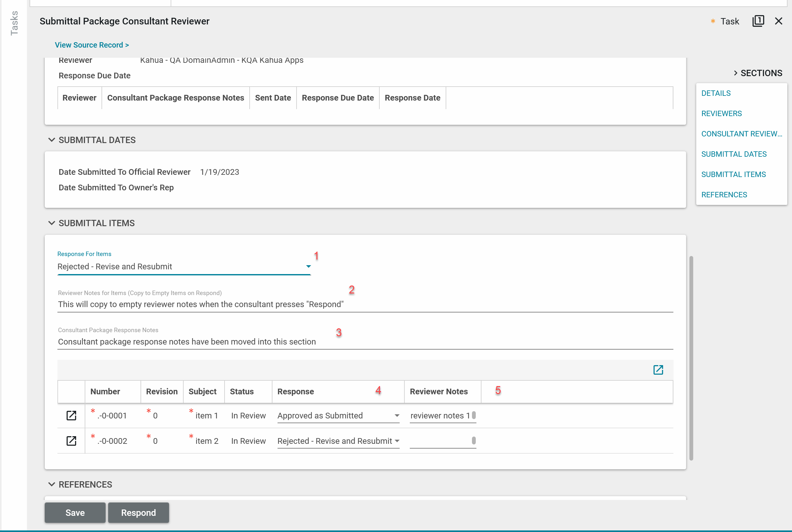Open View Source Record link
The height and width of the screenshot is (532, 792).
click(x=92, y=45)
